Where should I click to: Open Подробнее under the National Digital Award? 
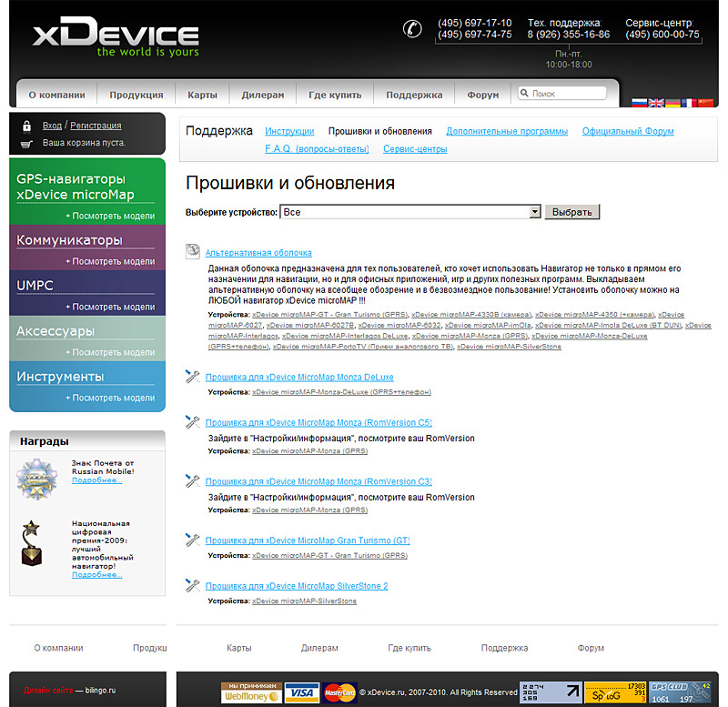97,575
